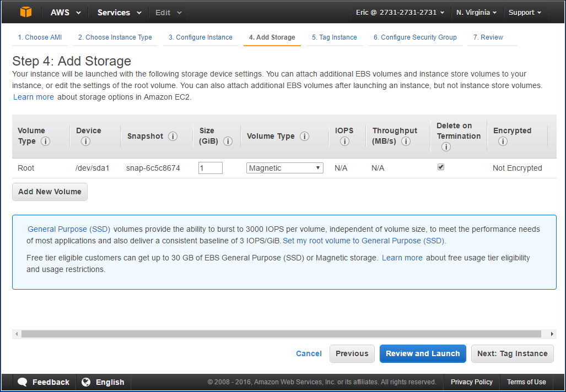Click the Feedback speech bubble icon
The image size is (566, 392).
click(23, 382)
